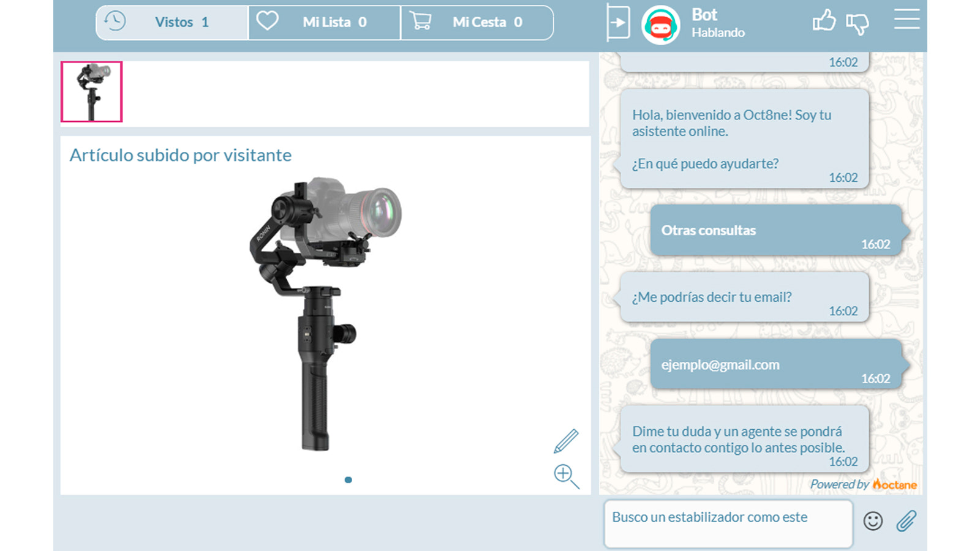Open the Mi Cesta cart tab

click(x=477, y=23)
